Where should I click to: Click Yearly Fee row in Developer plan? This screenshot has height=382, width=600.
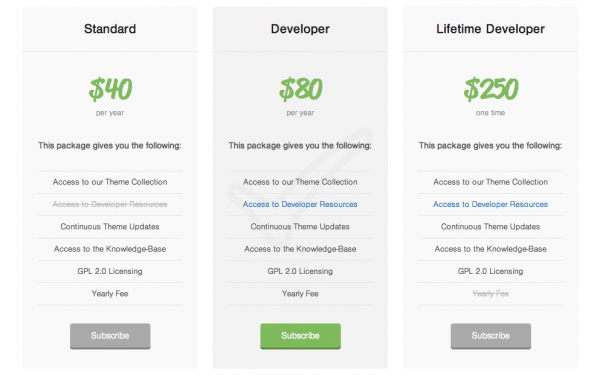(300, 294)
